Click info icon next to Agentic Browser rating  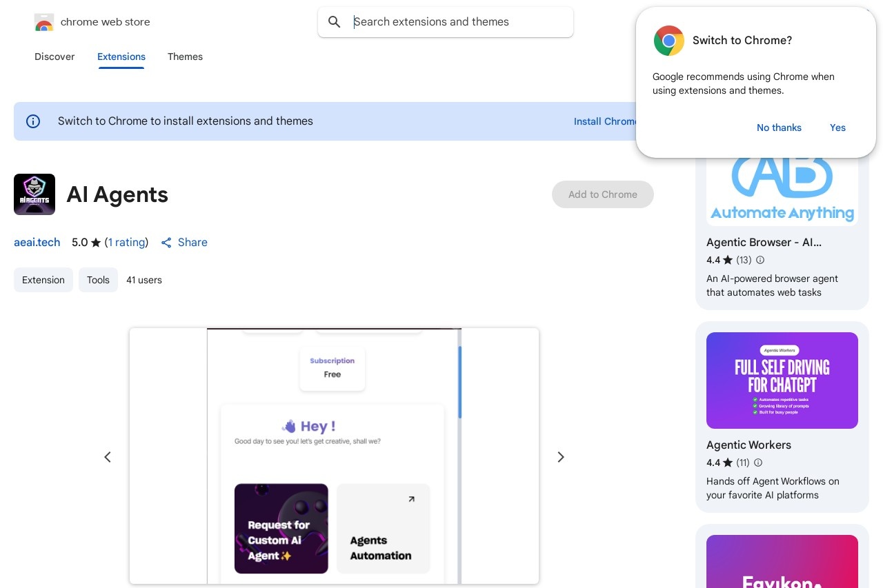click(x=760, y=260)
